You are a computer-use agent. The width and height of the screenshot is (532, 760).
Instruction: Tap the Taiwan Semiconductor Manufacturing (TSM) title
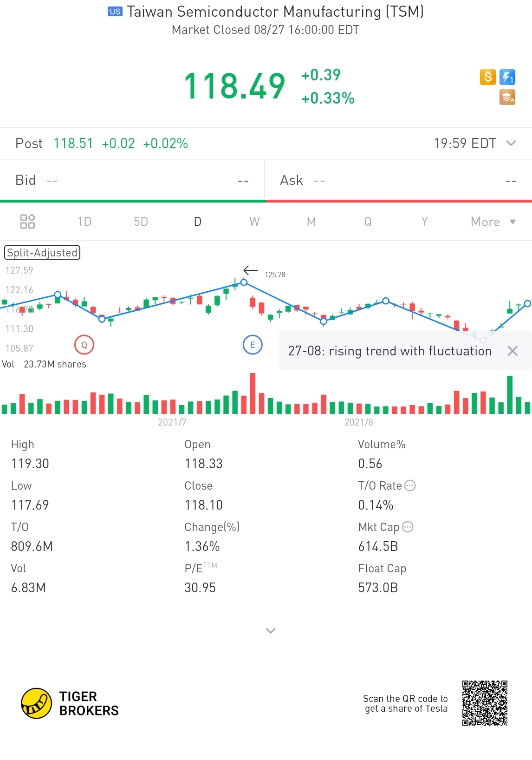[275, 12]
